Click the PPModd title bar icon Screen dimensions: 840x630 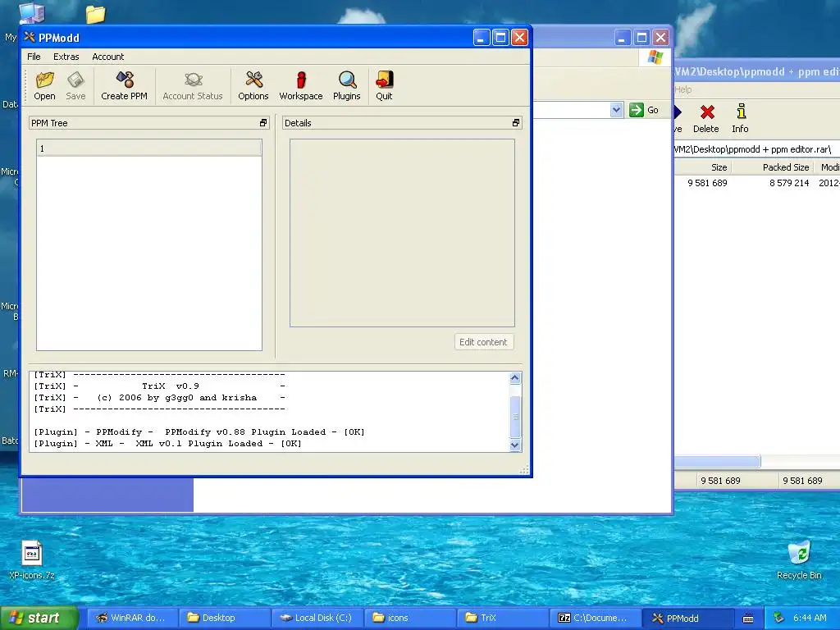click(30, 37)
